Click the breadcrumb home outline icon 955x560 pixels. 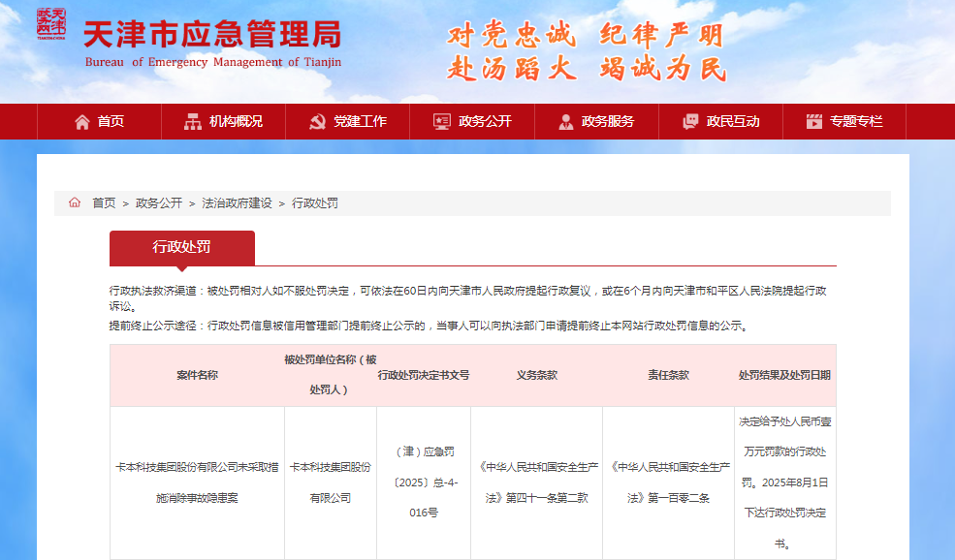pos(75,202)
